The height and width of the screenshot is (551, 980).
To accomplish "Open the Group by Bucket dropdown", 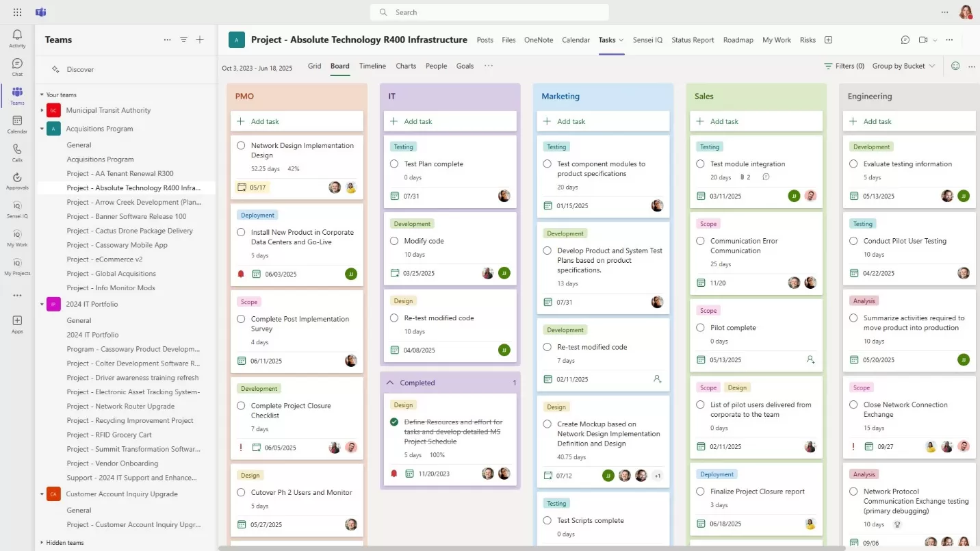I will coord(903,66).
